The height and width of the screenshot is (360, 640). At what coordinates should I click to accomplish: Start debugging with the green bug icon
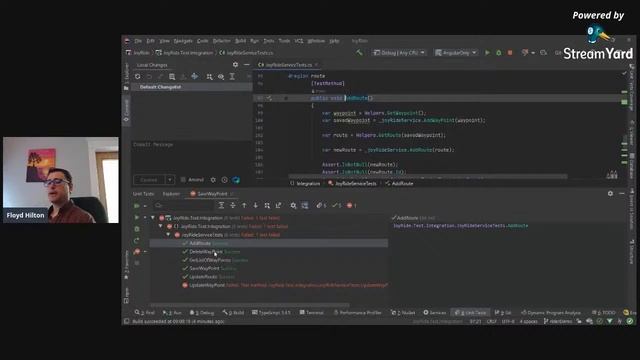pos(498,53)
